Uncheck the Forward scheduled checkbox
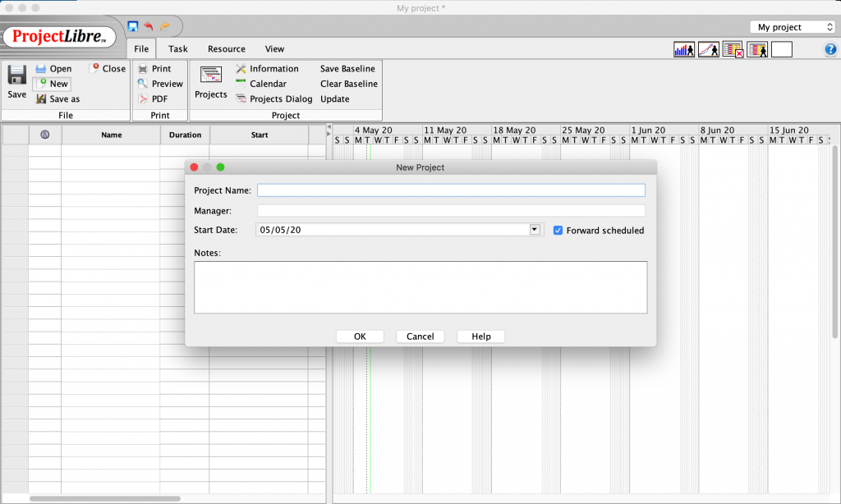Screen dimensions: 841x504 click(x=558, y=231)
